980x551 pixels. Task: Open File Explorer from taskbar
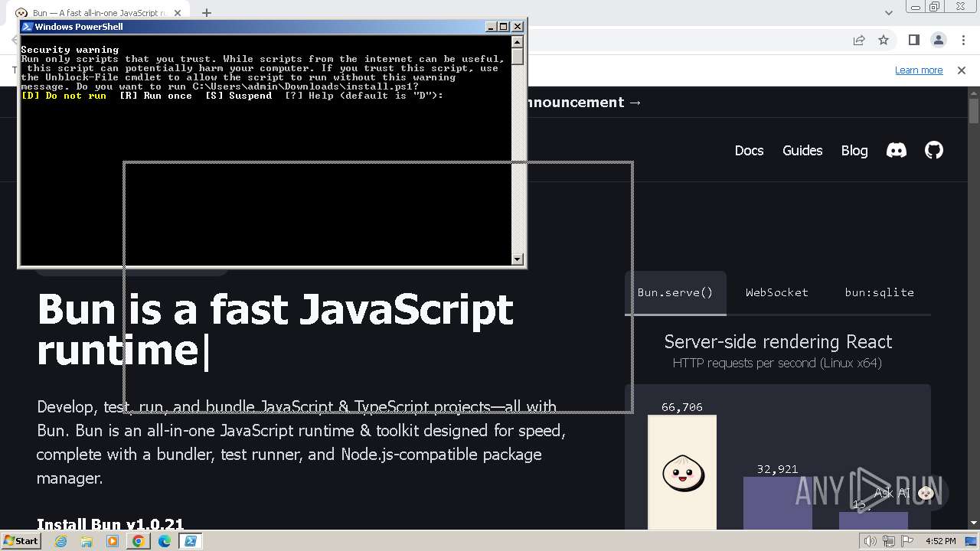pyautogui.click(x=87, y=541)
